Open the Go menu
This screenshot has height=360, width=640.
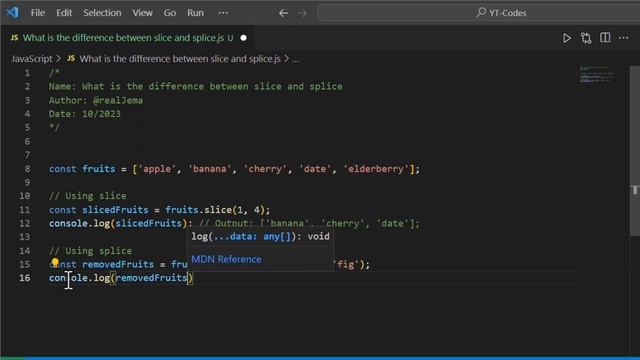tap(170, 13)
